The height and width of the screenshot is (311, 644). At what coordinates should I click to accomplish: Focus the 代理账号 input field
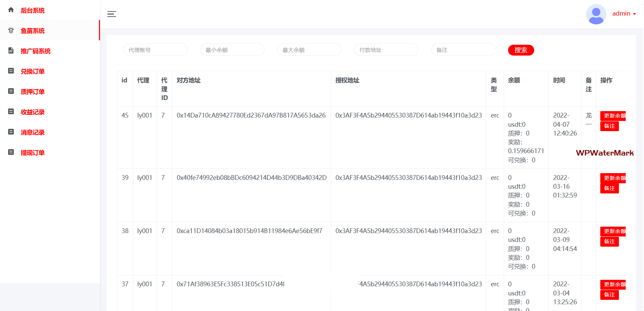point(155,50)
